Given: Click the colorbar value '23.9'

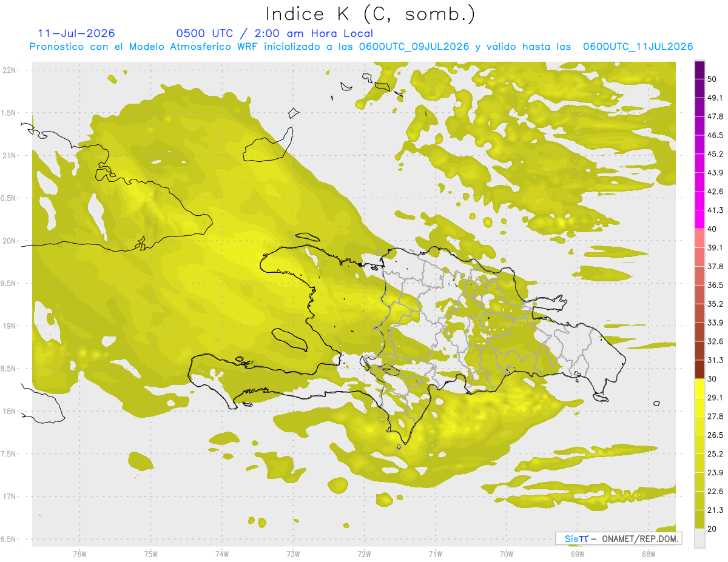Looking at the screenshot, I should pyautogui.click(x=715, y=473).
